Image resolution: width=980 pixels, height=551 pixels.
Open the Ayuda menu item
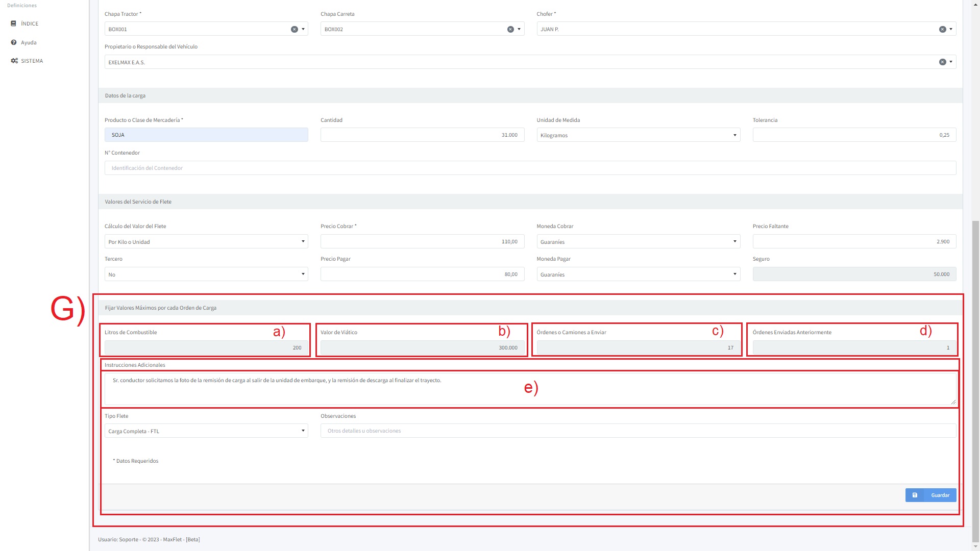click(x=29, y=42)
